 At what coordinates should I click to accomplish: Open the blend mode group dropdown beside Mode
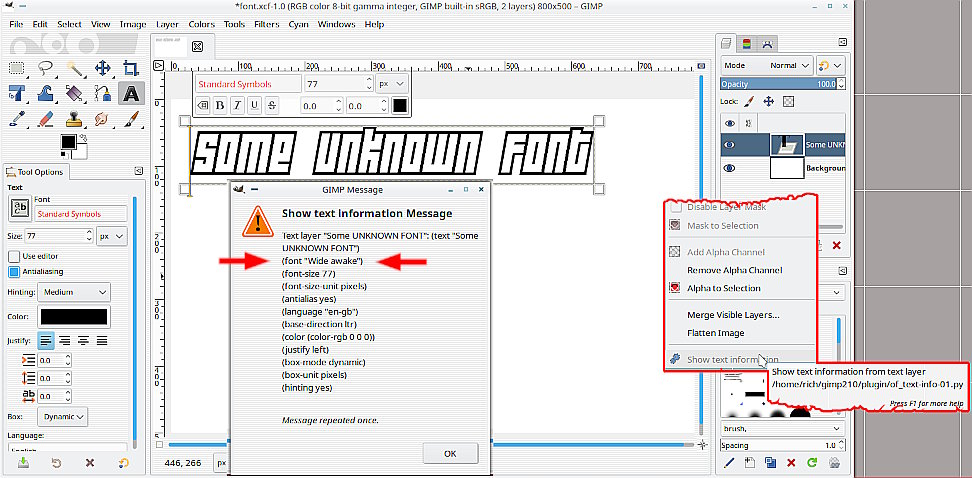pos(830,65)
